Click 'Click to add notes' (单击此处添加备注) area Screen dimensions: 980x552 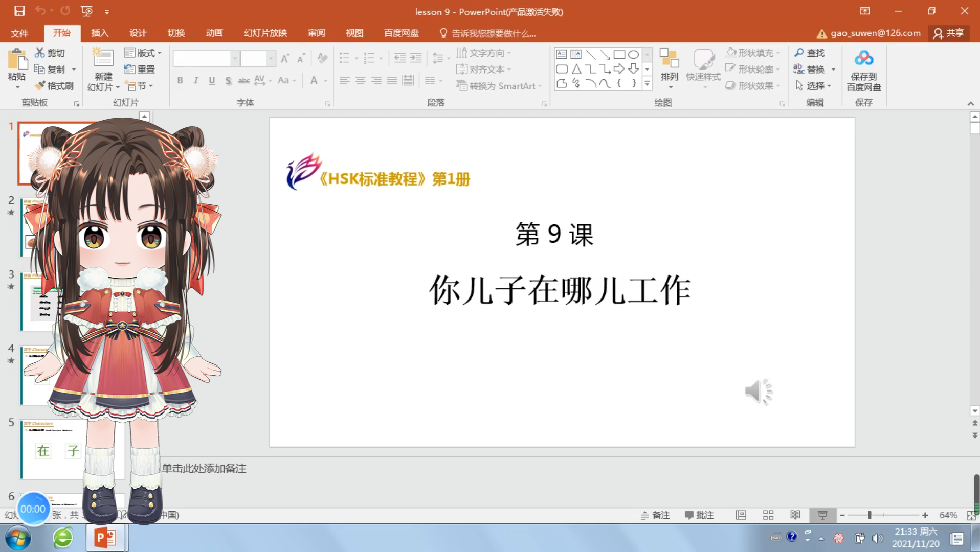tap(204, 468)
